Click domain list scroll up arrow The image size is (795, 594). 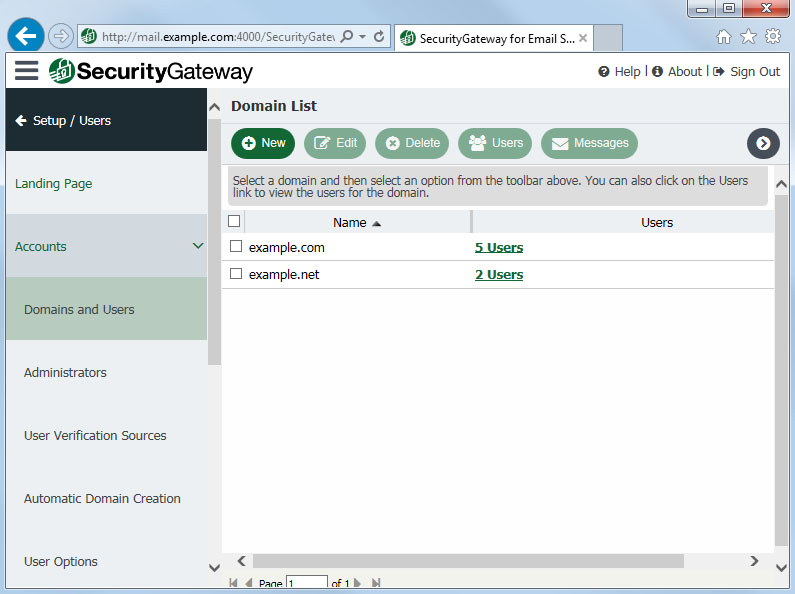click(781, 184)
